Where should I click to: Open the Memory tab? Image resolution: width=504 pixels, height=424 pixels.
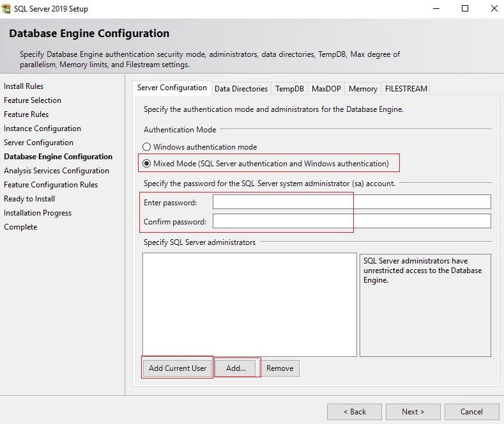tap(363, 89)
